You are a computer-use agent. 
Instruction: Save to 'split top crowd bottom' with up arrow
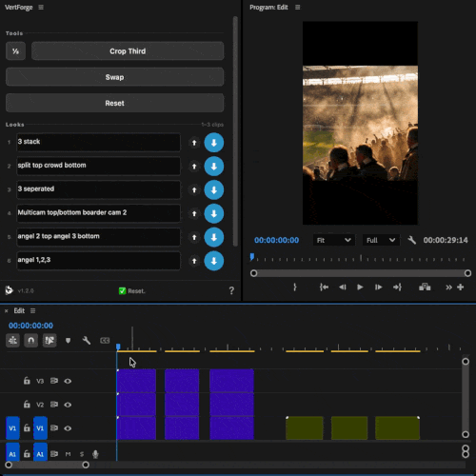194,167
